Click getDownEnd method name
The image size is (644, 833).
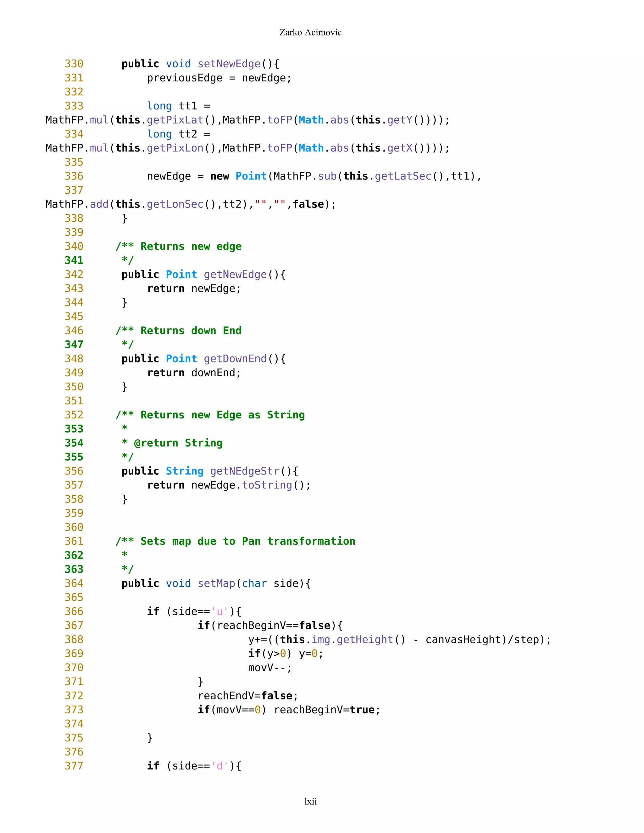(x=235, y=359)
